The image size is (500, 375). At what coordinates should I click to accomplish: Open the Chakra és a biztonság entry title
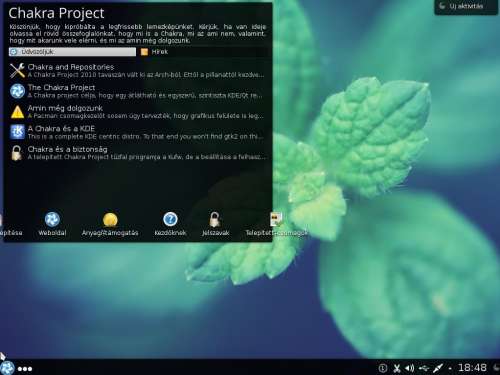68,149
